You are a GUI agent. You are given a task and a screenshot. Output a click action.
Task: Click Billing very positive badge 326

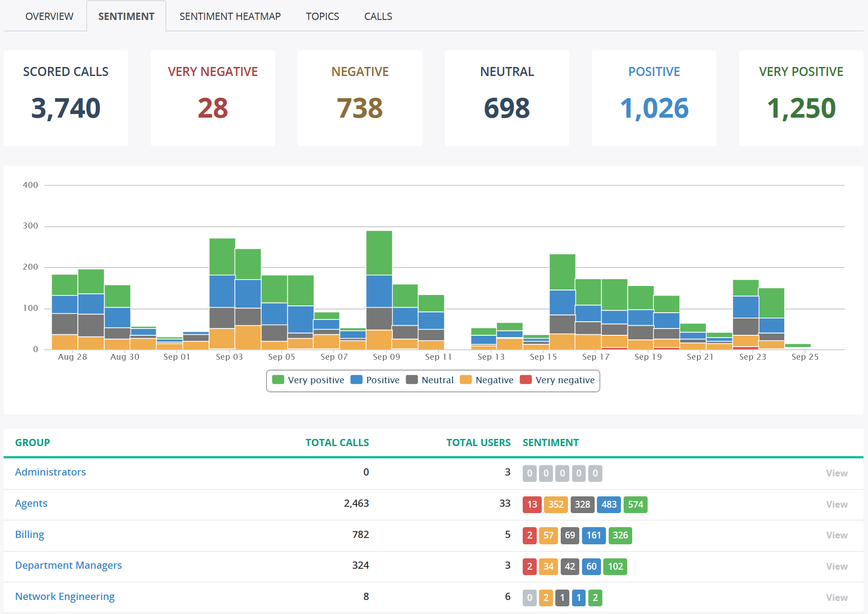click(620, 535)
